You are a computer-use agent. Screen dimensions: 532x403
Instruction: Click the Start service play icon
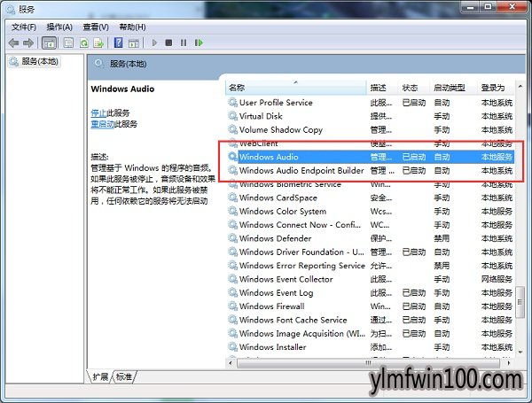tap(154, 43)
